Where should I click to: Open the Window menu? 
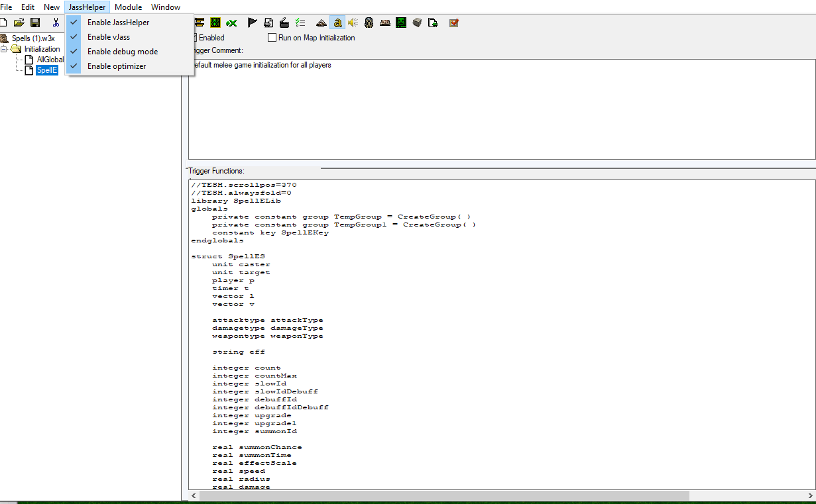click(166, 7)
